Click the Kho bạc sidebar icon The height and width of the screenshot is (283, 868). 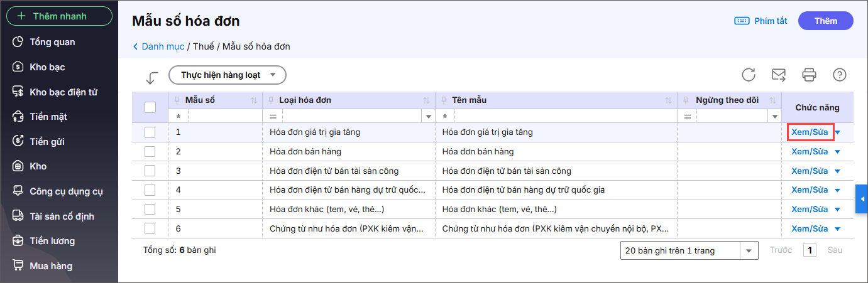coord(18,67)
